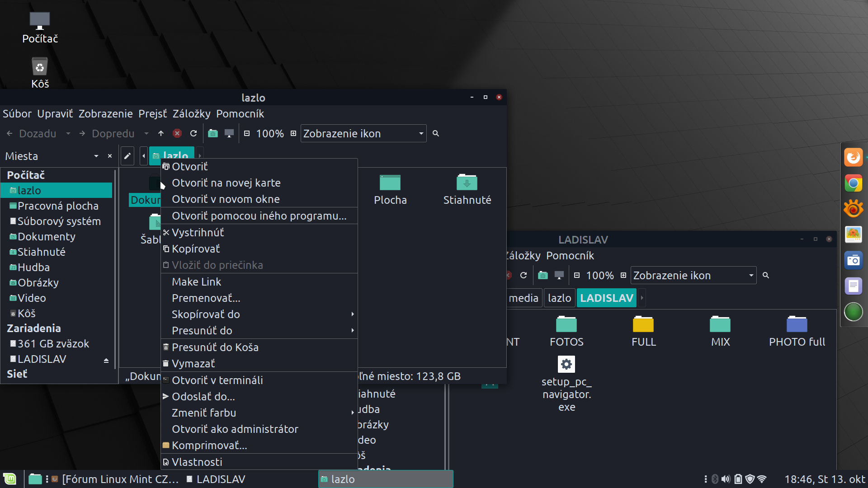
Task: Click the LADISLAV breadcrumb path button
Action: point(606,298)
